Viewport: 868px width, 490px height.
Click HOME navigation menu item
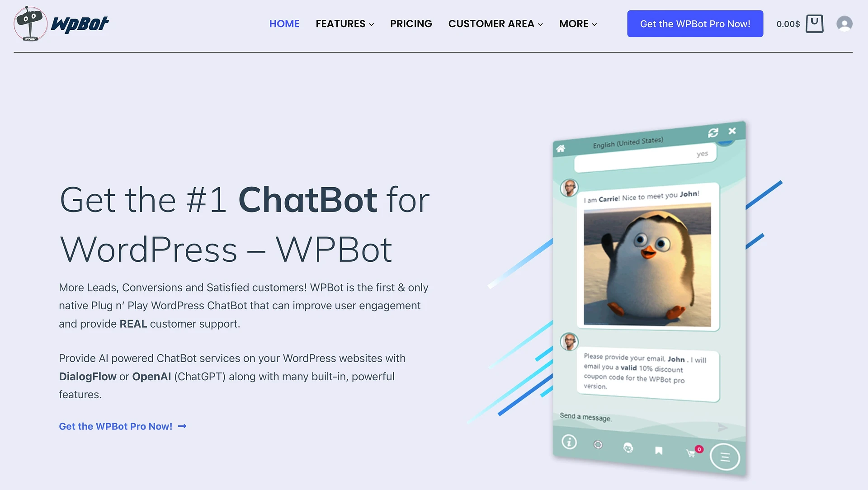pyautogui.click(x=284, y=24)
